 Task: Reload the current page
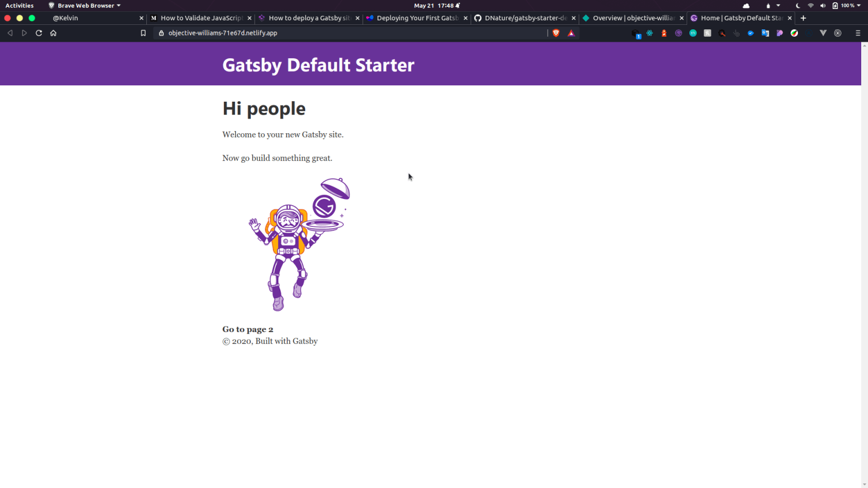click(x=38, y=33)
